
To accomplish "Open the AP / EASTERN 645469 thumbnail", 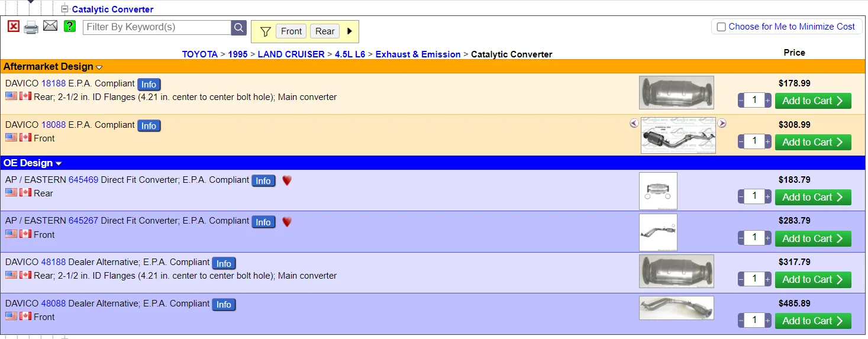I will (658, 191).
